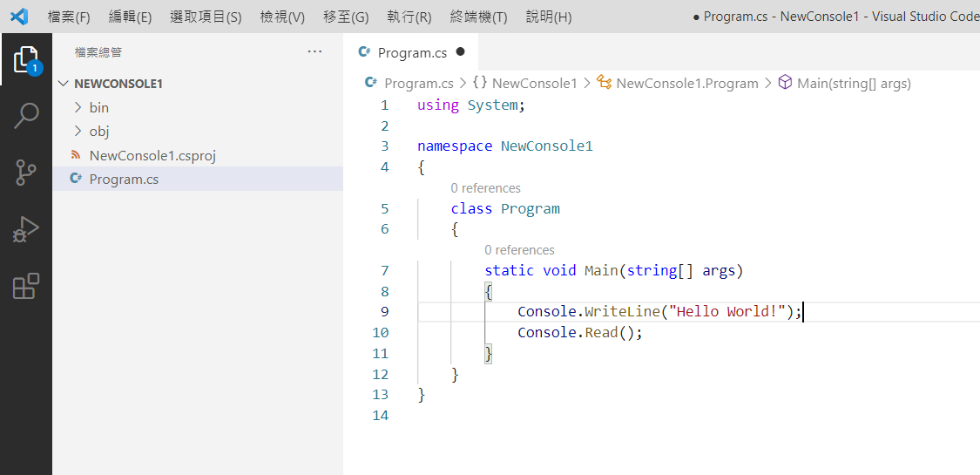The image size is (980, 475).
Task: Click line number 1 in gutter
Action: tap(384, 105)
